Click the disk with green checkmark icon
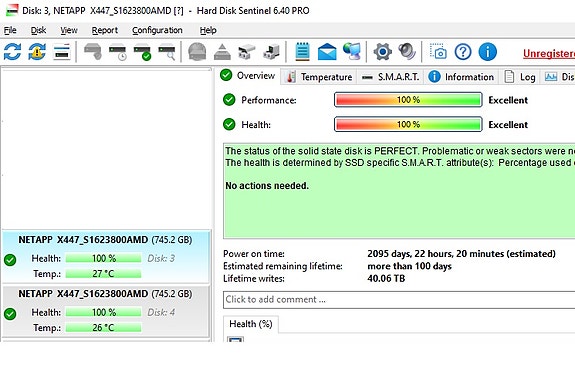 pos(142,52)
